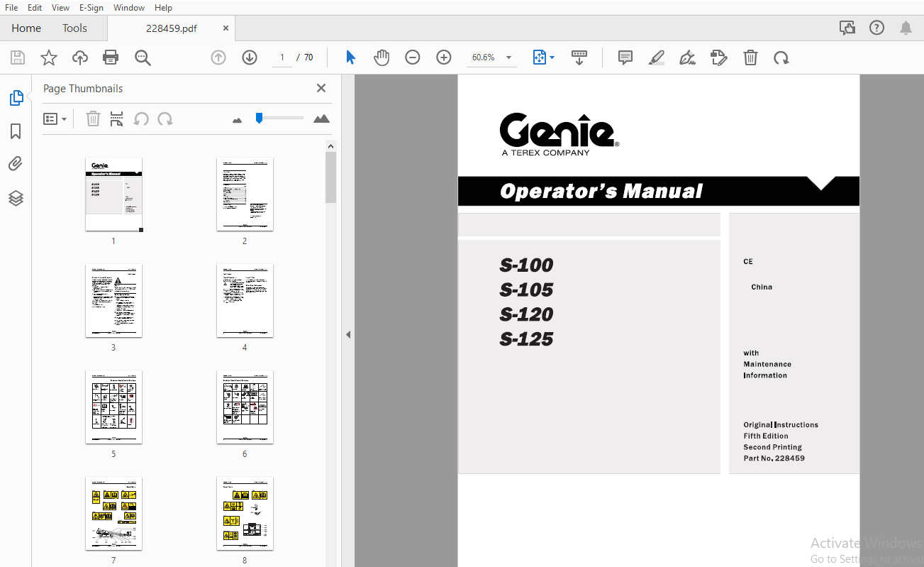Rotate thumbnails counterclockwise
The width and height of the screenshot is (924, 567).
141,119
